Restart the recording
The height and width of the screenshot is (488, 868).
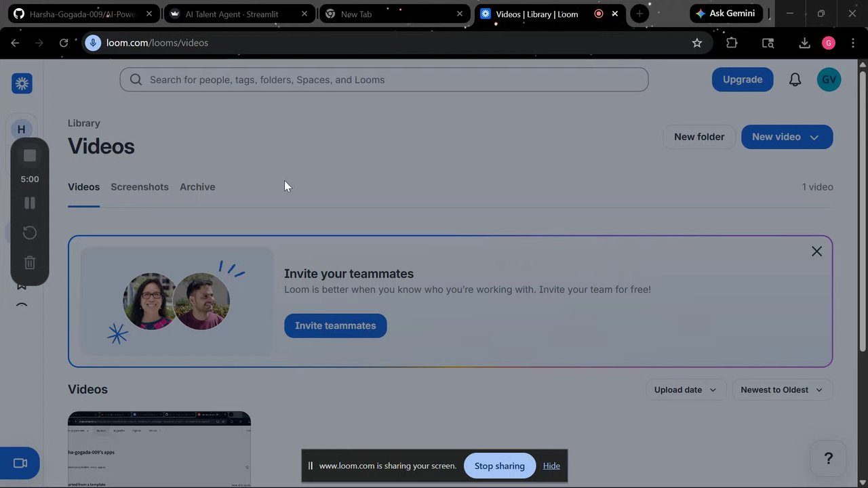[x=30, y=232]
